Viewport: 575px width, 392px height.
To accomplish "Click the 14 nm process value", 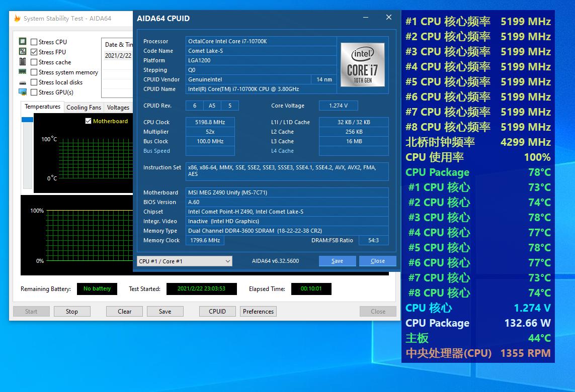I will (324, 79).
